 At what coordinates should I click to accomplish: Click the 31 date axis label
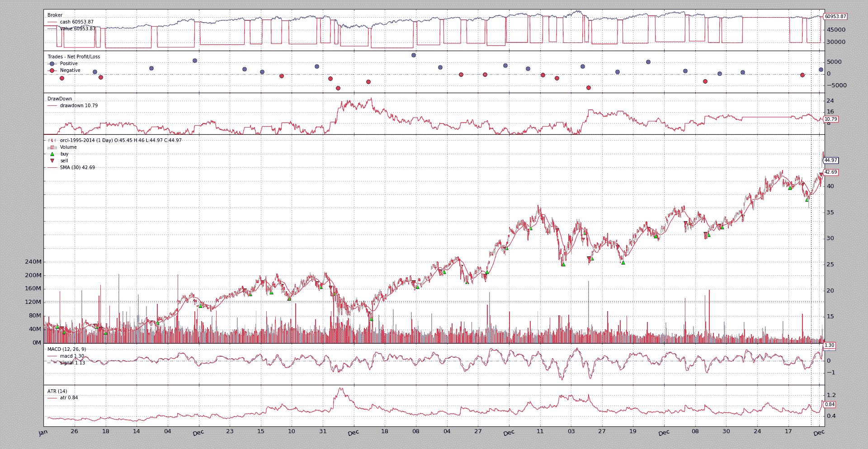click(x=323, y=431)
